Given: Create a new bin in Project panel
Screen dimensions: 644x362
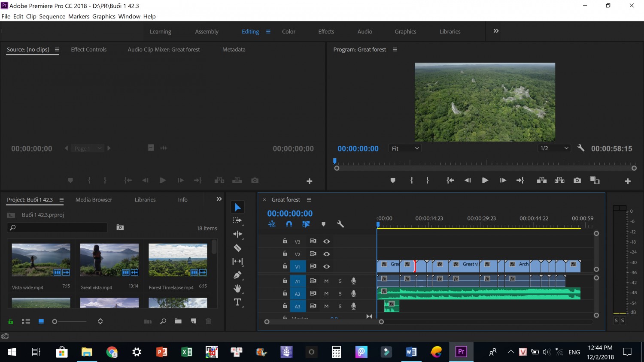Looking at the screenshot, I should (x=178, y=321).
